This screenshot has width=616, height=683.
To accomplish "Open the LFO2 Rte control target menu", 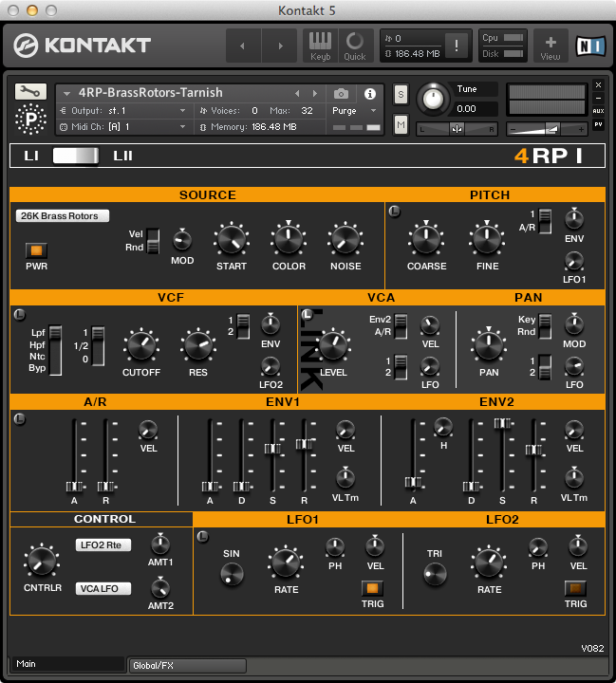I will [x=103, y=545].
